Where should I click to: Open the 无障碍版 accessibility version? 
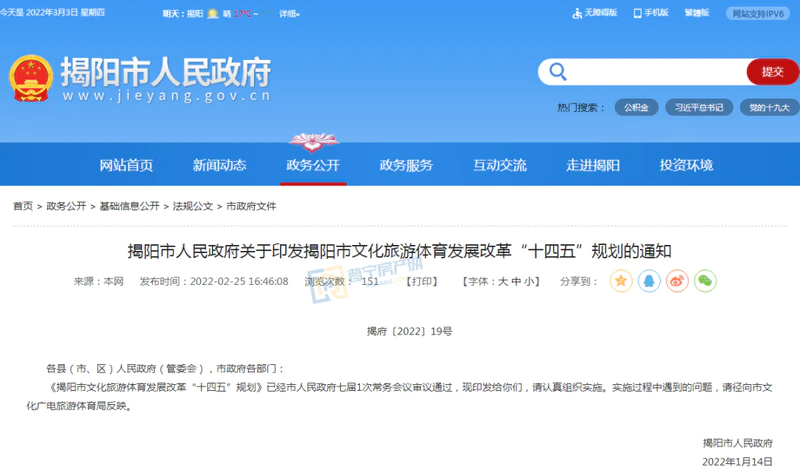point(595,14)
